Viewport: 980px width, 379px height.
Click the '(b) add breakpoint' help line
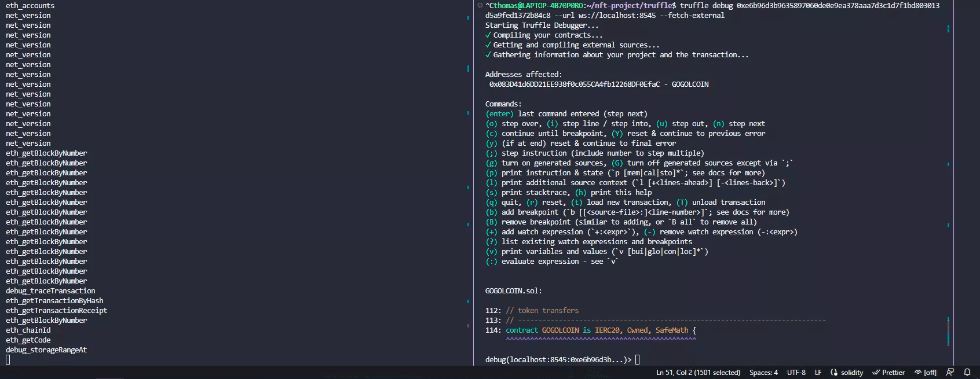pos(638,212)
